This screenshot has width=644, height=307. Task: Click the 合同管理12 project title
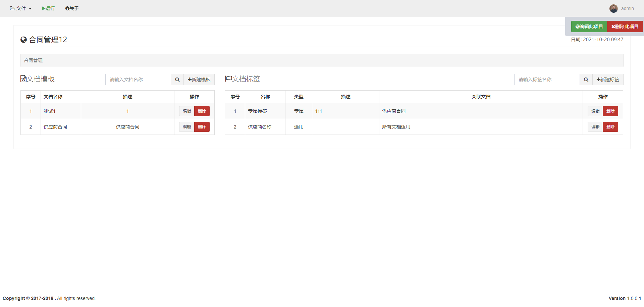click(48, 40)
